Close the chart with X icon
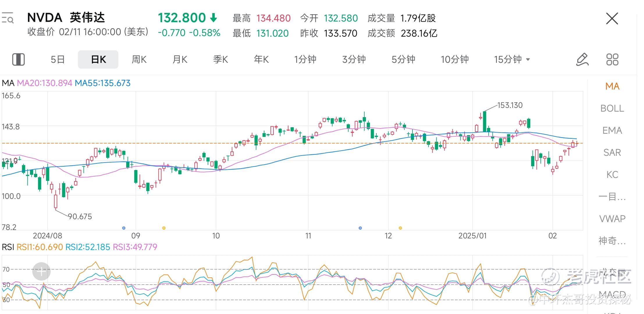Viewport: 644px width, 314px height. tap(612, 19)
